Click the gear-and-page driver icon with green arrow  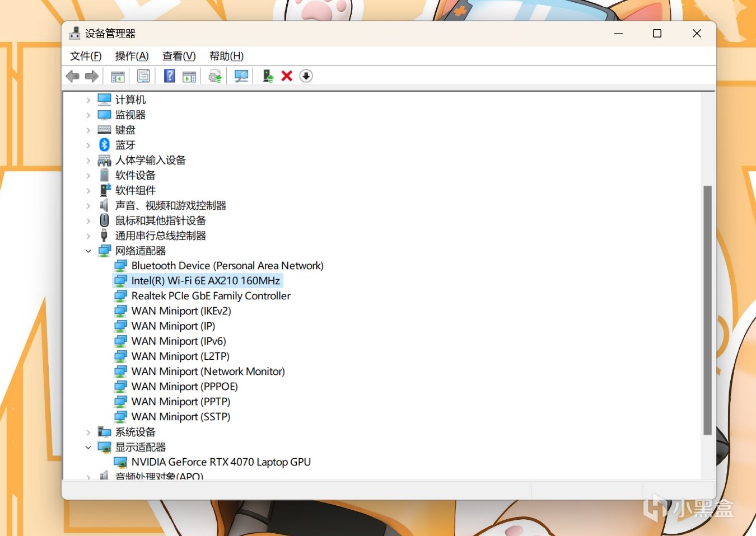215,76
